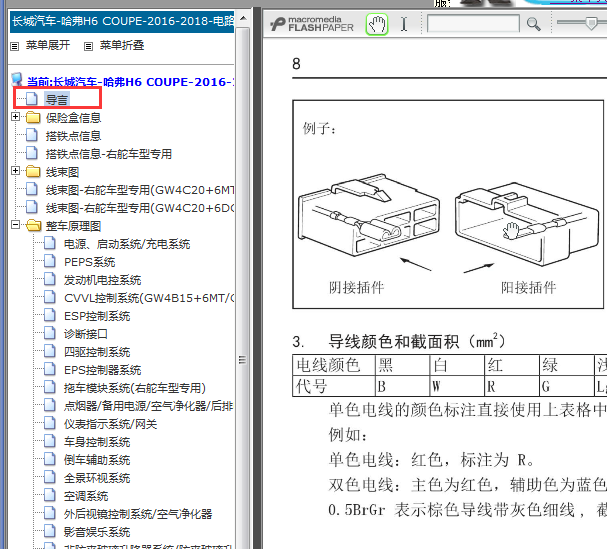
Task: Open 车身控制系统 page
Action: point(97,442)
